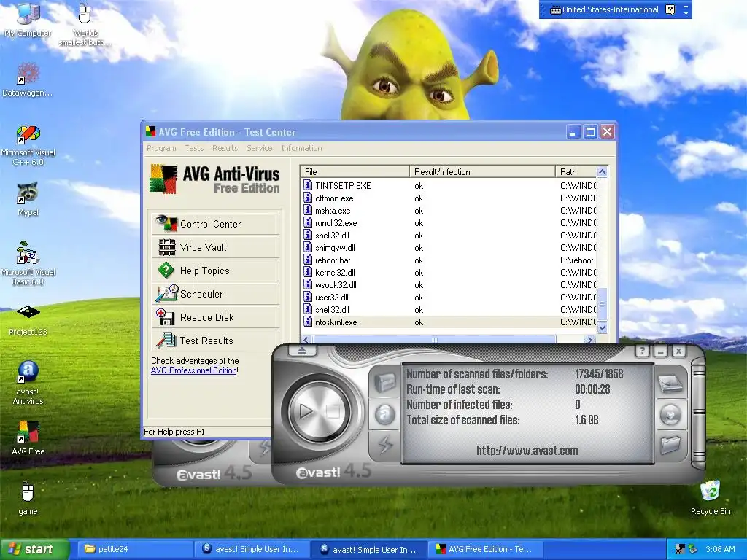
Task: Stop scan with avast! stop button
Action: (333, 411)
